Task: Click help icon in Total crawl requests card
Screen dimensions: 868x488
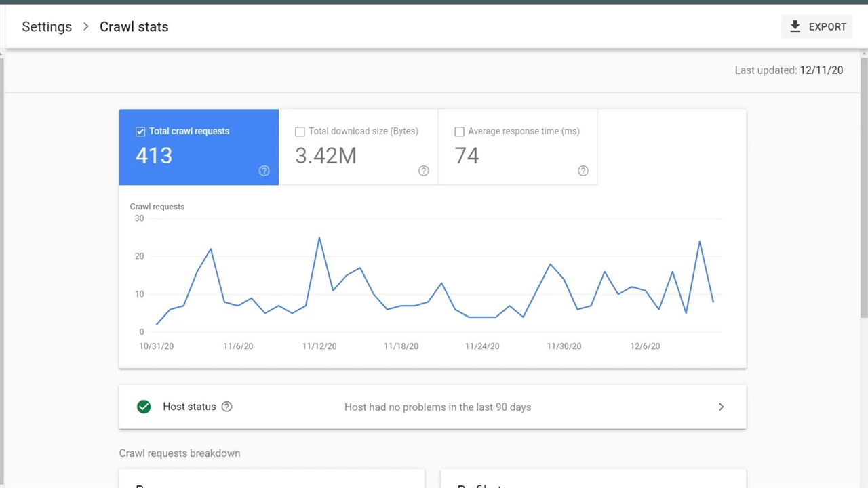Action: [264, 171]
